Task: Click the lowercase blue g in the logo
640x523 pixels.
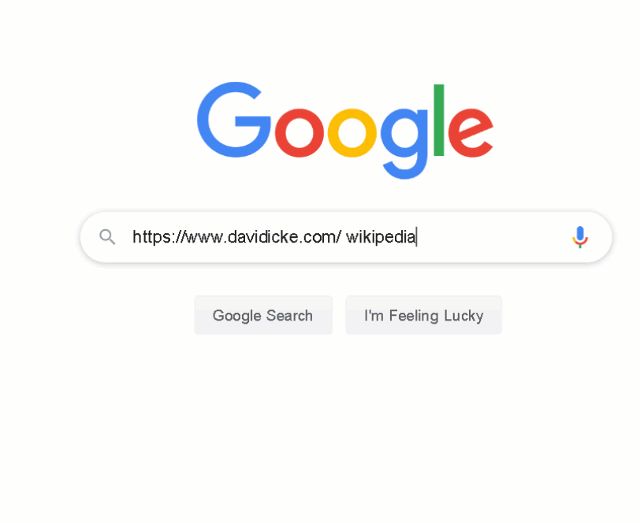Action: tap(404, 143)
